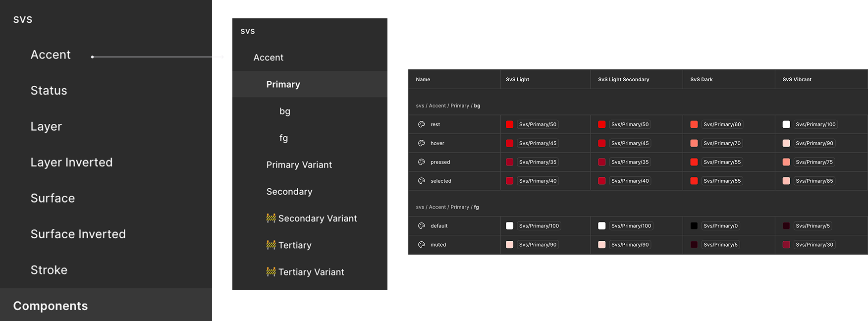
Task: Click the default swatch in SvS Dark
Action: pyautogui.click(x=694, y=226)
